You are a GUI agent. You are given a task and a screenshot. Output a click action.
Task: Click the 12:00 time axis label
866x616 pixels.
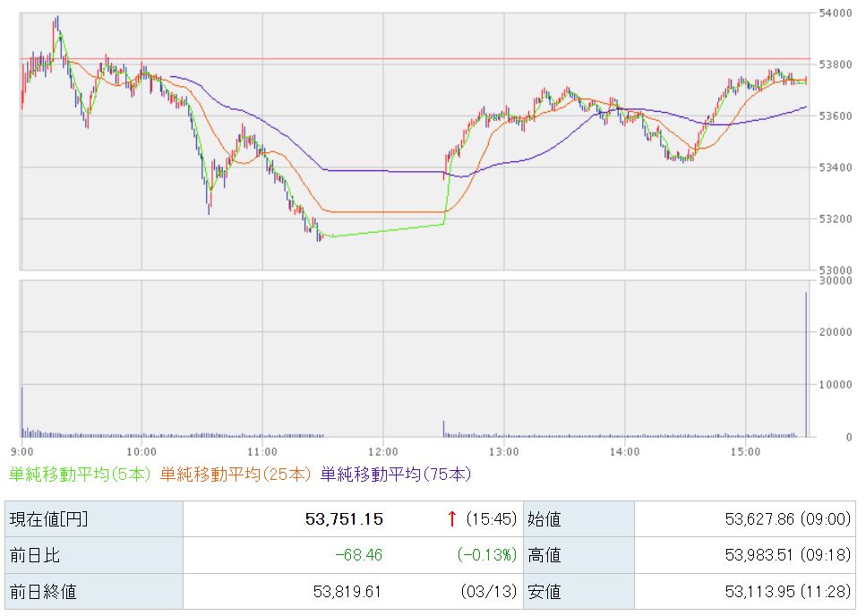coord(382,451)
